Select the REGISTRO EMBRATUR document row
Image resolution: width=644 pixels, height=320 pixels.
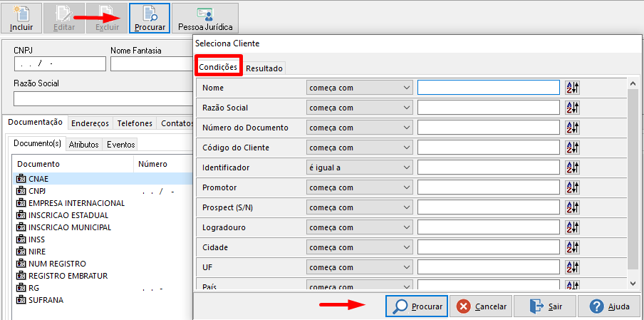tap(103, 276)
